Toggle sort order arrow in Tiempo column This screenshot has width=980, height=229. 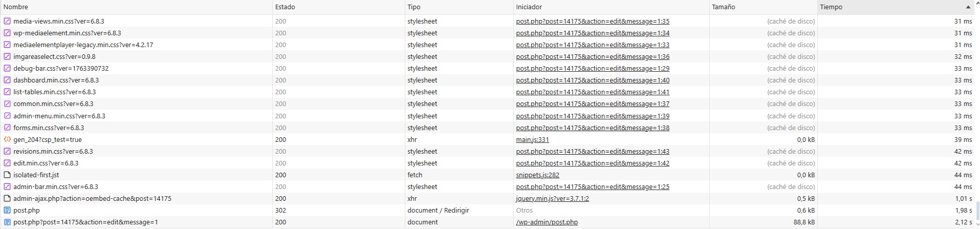tap(968, 7)
